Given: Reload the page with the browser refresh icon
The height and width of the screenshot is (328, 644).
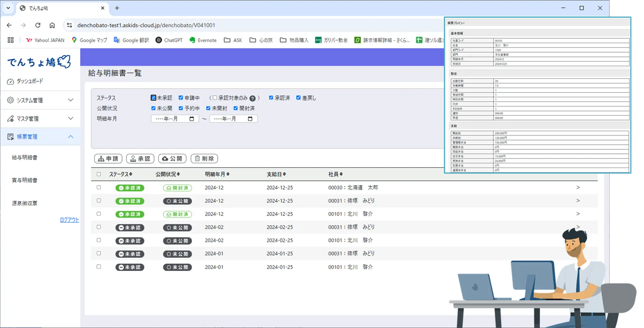Looking at the screenshot, I should coord(38,25).
